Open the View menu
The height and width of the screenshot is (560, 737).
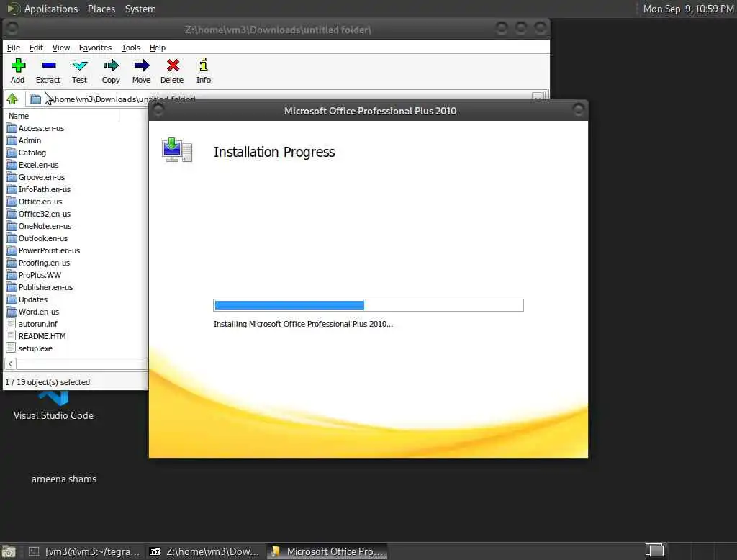tap(61, 48)
